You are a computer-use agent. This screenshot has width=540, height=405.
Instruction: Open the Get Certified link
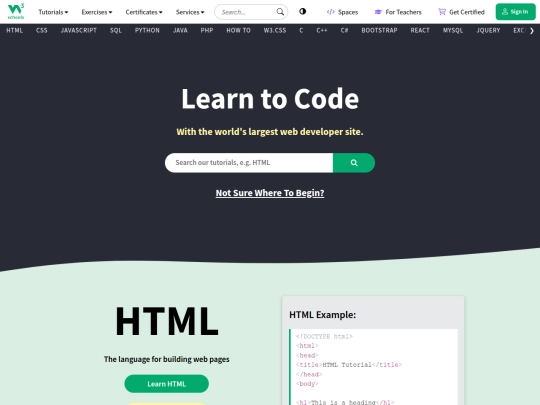coord(461,12)
